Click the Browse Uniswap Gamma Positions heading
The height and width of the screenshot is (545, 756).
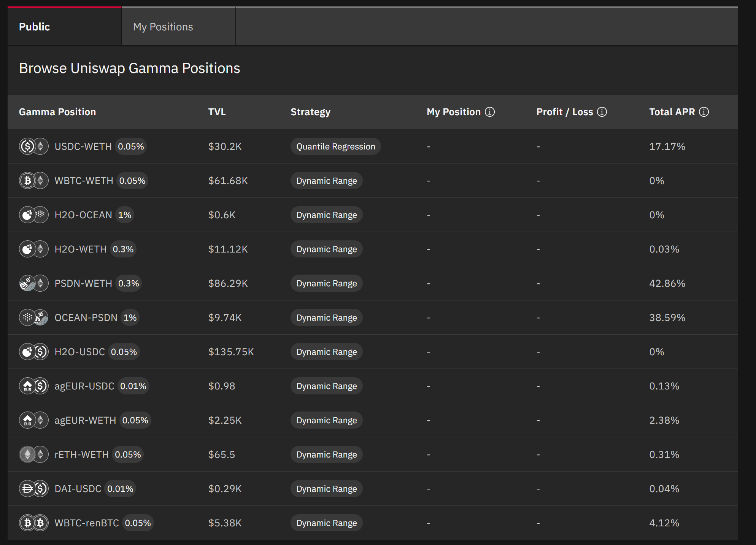pos(130,68)
